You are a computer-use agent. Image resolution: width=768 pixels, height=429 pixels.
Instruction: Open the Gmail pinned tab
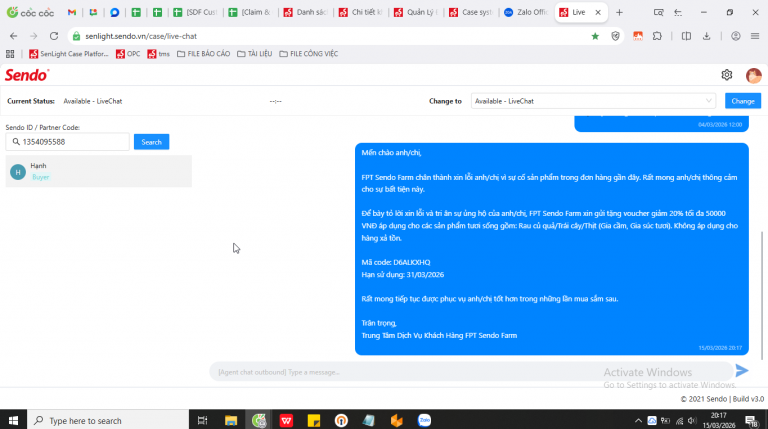tap(72, 12)
